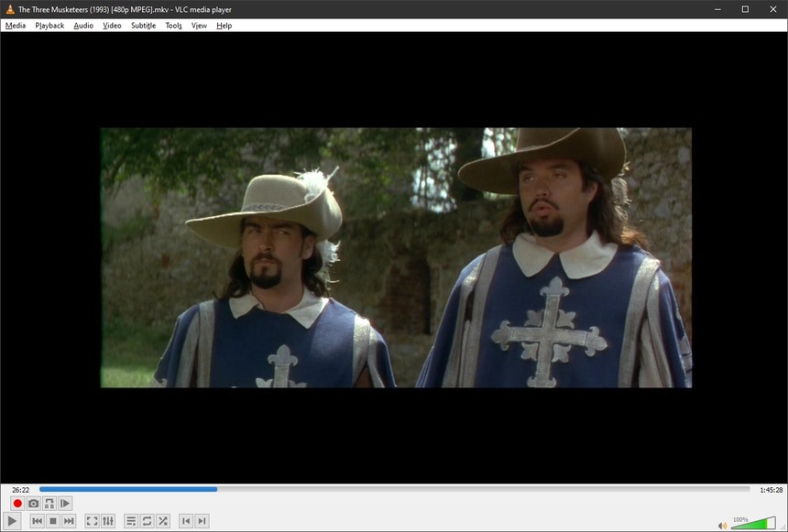Click the movie video frame
Viewport: 788px width, 532px height.
(396, 257)
